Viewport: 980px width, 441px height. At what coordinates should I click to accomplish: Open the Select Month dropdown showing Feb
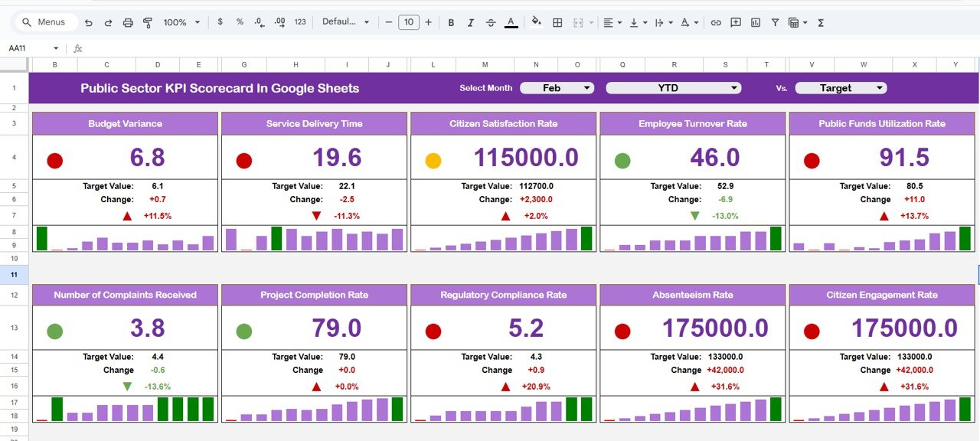point(557,87)
